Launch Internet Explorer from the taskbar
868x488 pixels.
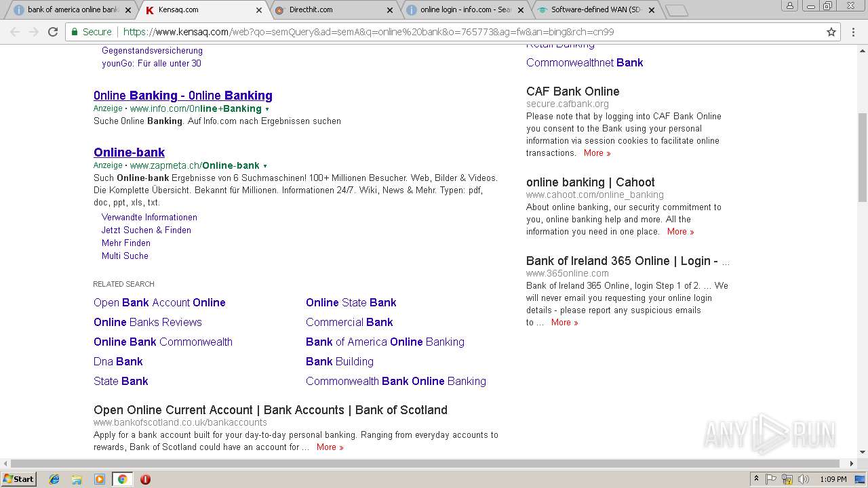(x=54, y=479)
